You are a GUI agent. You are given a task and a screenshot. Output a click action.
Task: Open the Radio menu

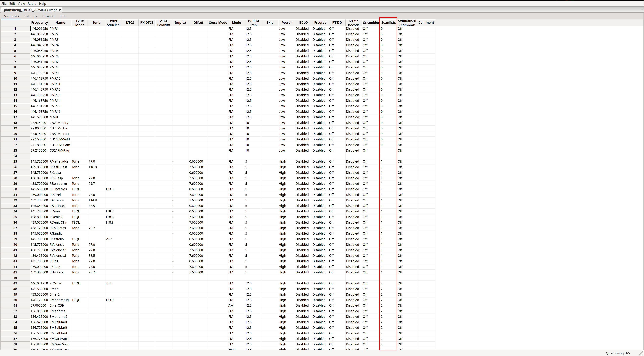point(32,4)
